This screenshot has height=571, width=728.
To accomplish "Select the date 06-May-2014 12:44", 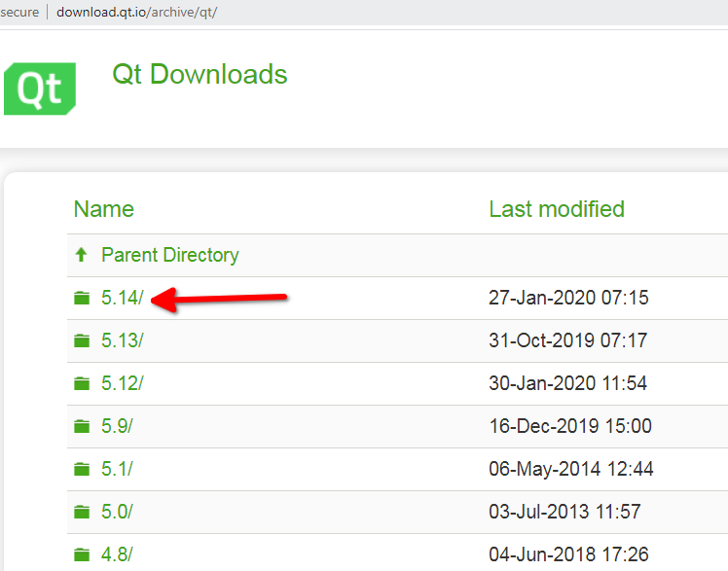I will pyautogui.click(x=571, y=469).
